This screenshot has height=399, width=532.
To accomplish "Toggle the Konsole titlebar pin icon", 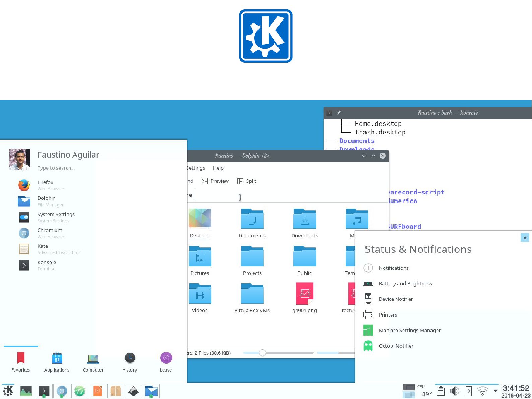I will 339,113.
